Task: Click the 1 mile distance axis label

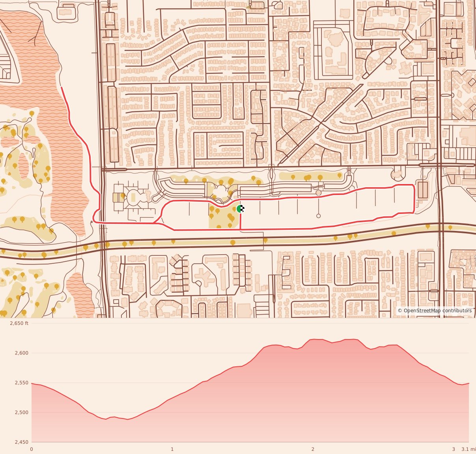Action: 172,449
